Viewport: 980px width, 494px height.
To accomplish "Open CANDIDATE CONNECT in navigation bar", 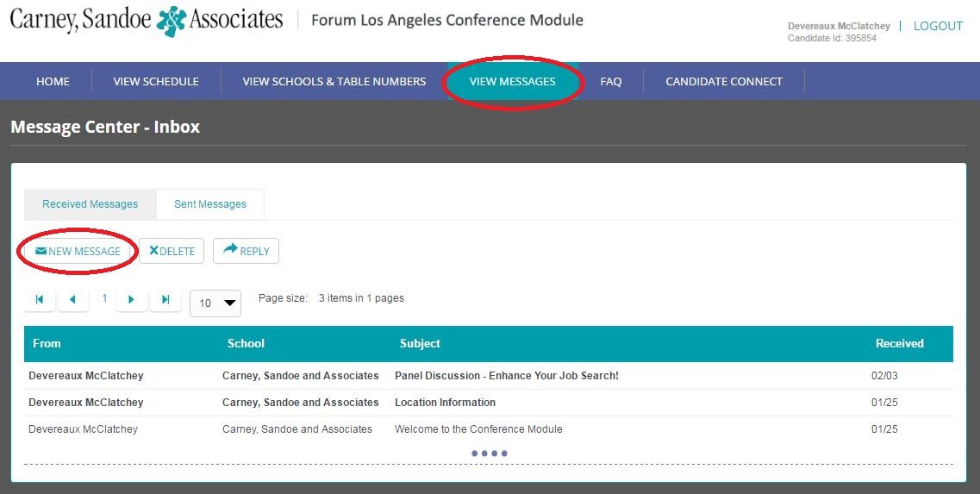I will tap(724, 81).
